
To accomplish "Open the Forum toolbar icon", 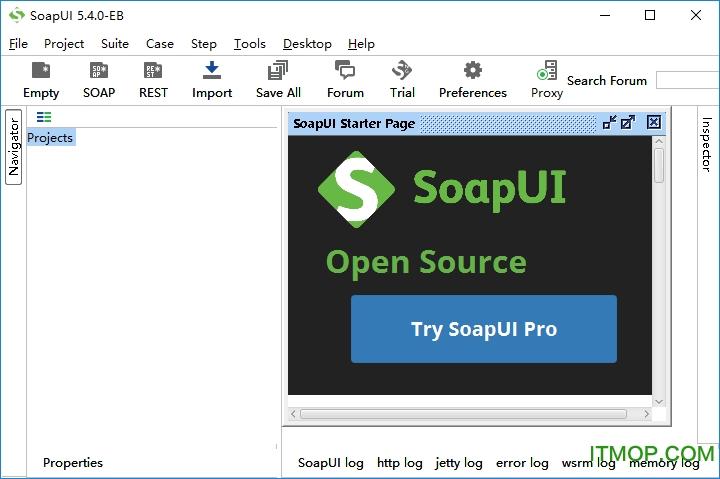I will [345, 80].
